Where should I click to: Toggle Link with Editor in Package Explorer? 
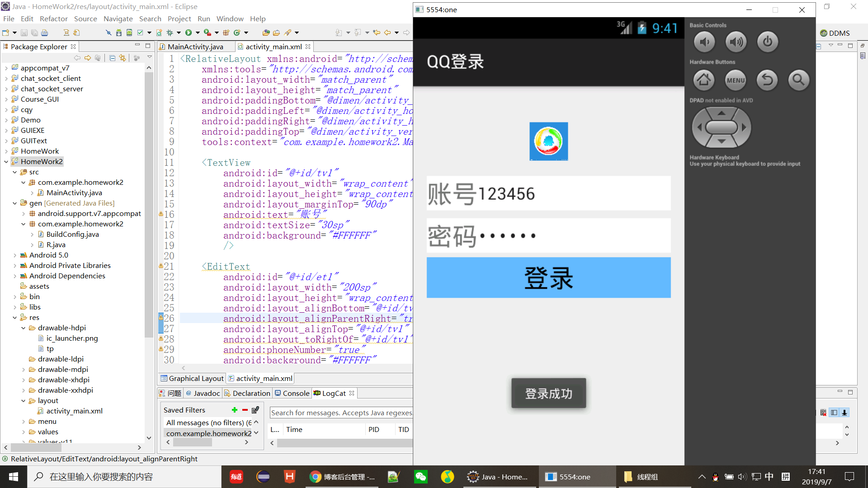[x=123, y=58]
